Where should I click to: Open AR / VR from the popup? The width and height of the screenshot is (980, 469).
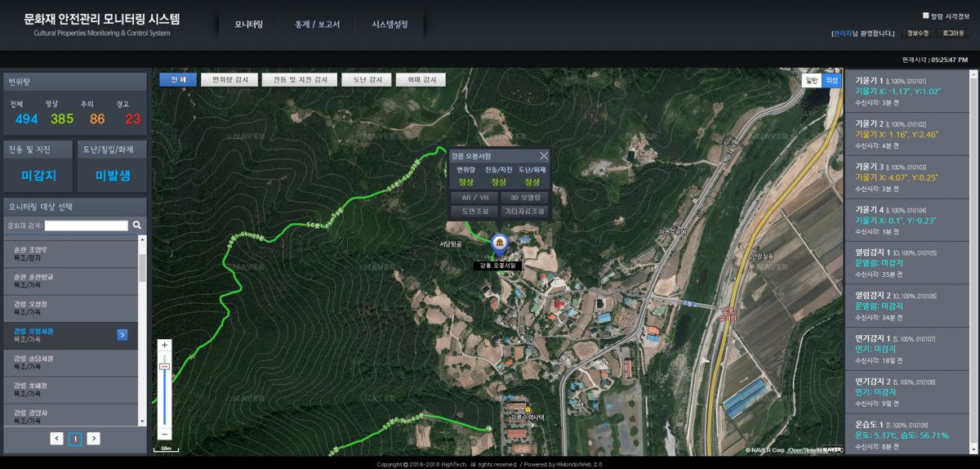click(x=474, y=198)
